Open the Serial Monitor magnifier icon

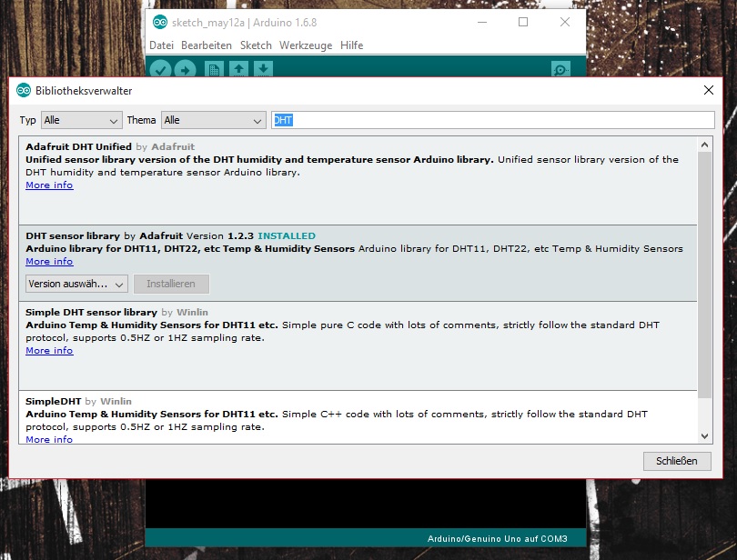pos(560,69)
